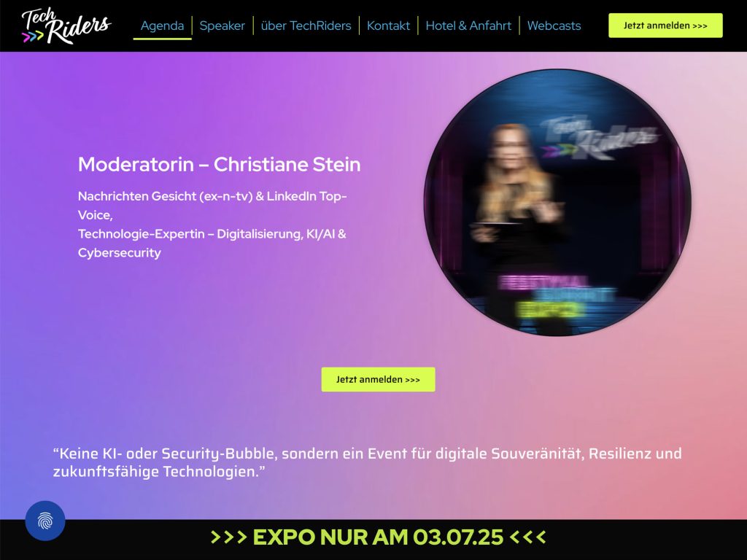Viewport: 747px width, 560px height.
Task: Go to the Speaker page
Action: click(x=222, y=26)
